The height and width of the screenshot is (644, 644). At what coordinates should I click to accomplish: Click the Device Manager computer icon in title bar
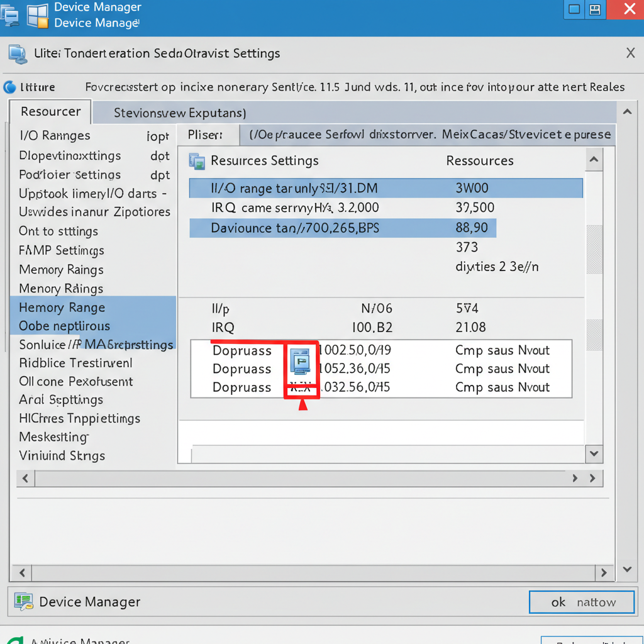[x=9, y=16]
